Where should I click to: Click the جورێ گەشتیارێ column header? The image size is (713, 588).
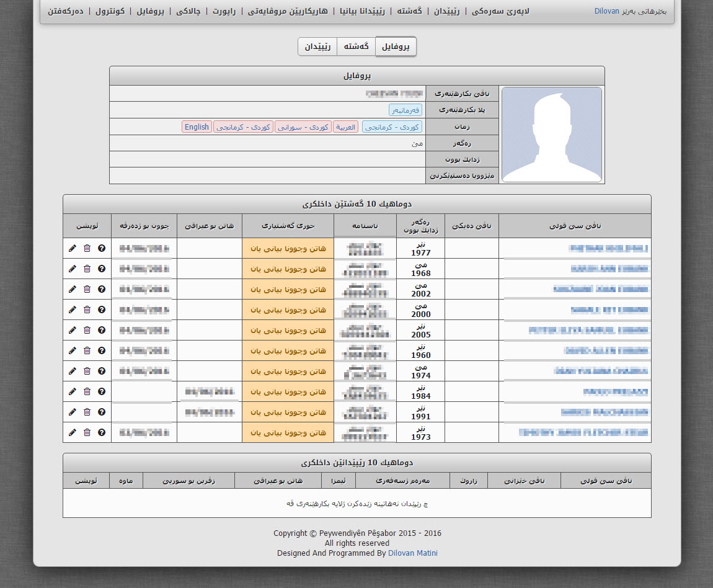tap(288, 226)
